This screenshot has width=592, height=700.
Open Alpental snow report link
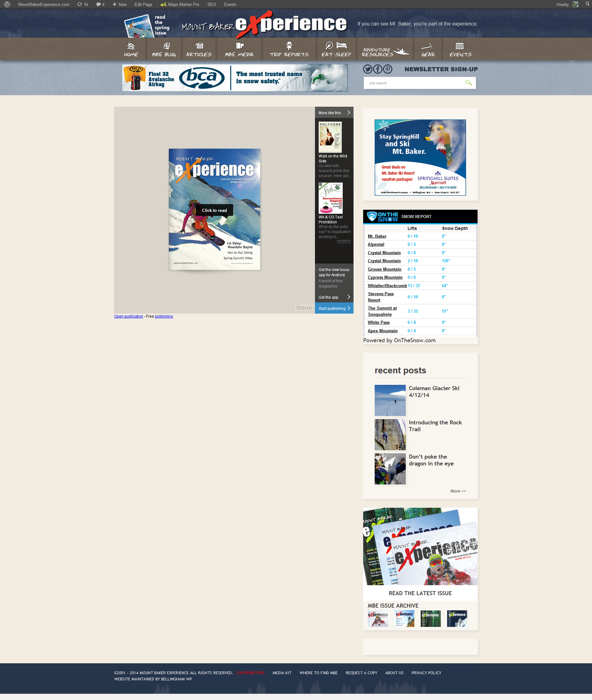(x=376, y=244)
